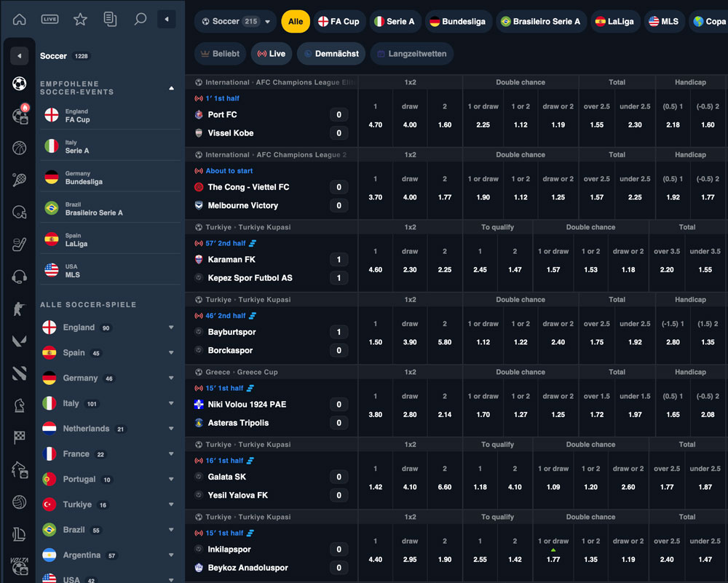Open recommended USA MLS event

tap(111, 271)
